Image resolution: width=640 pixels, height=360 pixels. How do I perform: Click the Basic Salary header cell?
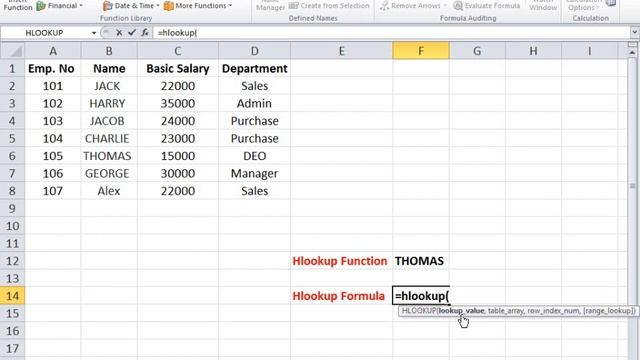click(178, 68)
